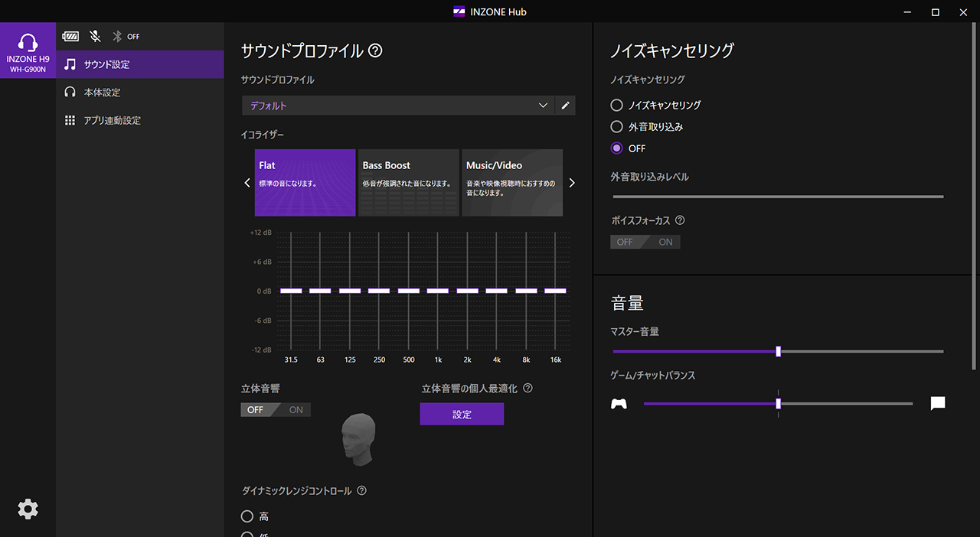The image size is (980, 537).
Task: Click the game controller balance icon
Action: click(619, 404)
